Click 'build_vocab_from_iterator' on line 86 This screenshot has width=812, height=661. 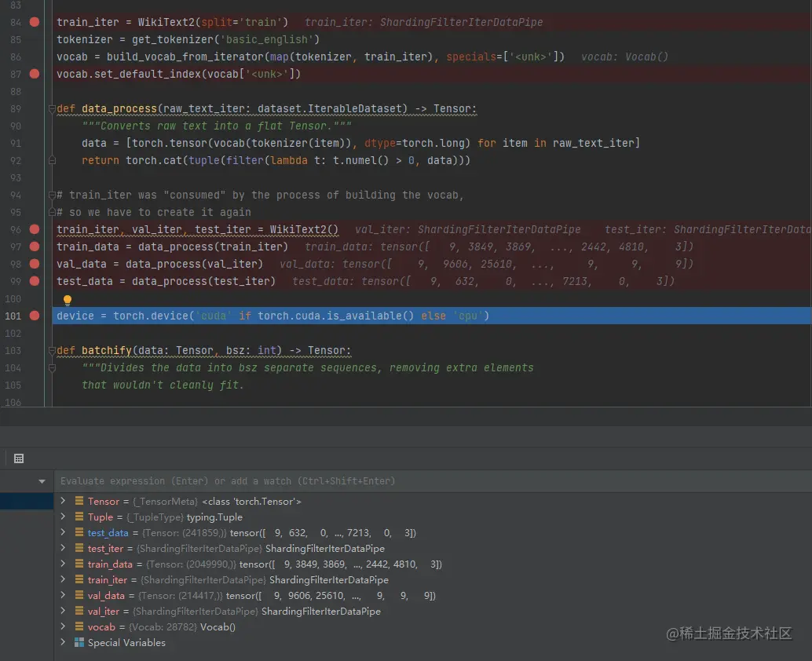click(x=185, y=57)
